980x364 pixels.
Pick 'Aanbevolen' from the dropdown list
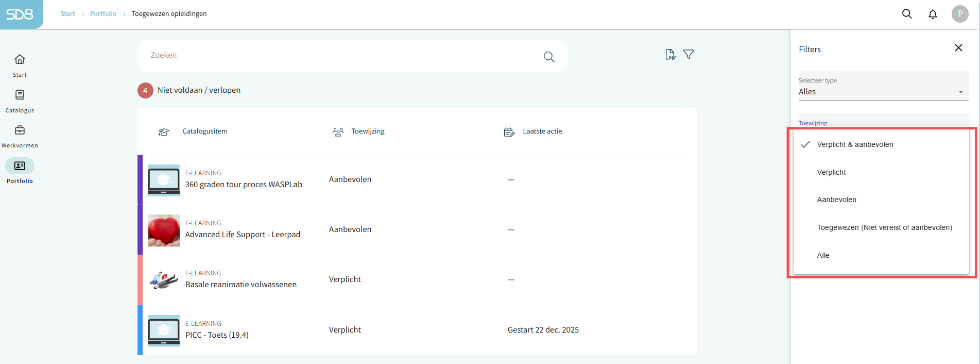pos(836,200)
